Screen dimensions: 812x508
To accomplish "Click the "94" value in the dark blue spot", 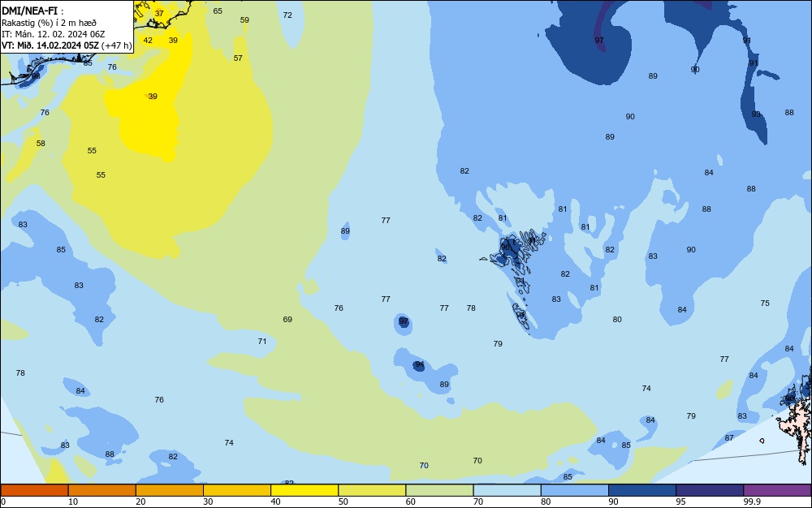I will click(x=420, y=364).
